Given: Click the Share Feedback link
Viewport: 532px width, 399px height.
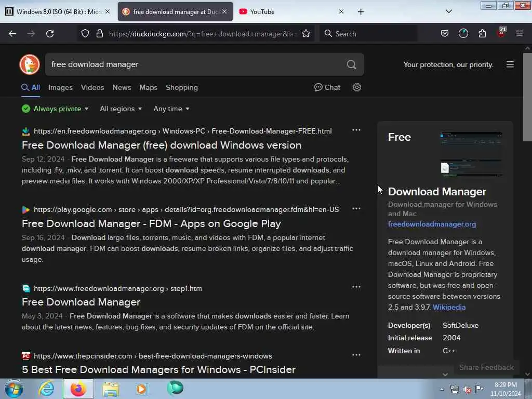Looking at the screenshot, I should click(486, 367).
